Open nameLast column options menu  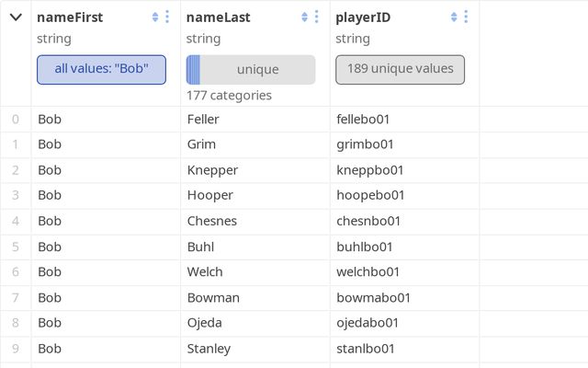317,17
